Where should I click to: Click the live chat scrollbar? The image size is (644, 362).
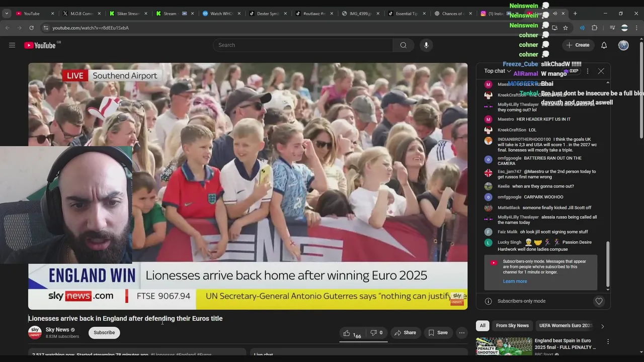(608, 264)
